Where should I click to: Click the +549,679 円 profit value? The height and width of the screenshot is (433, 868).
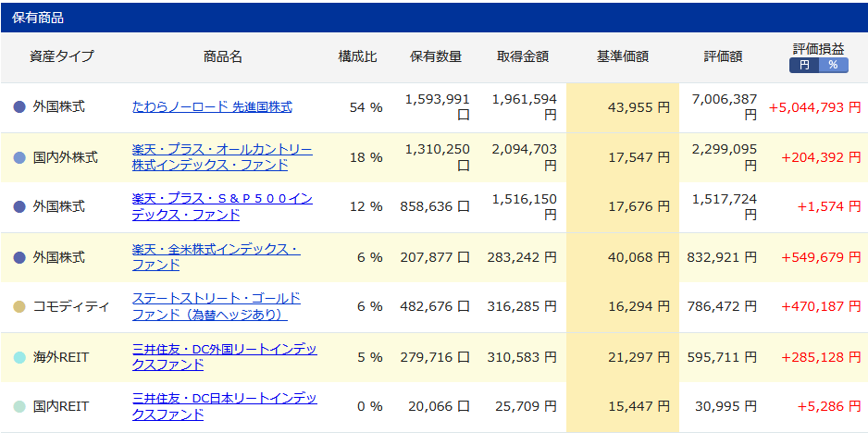821,257
